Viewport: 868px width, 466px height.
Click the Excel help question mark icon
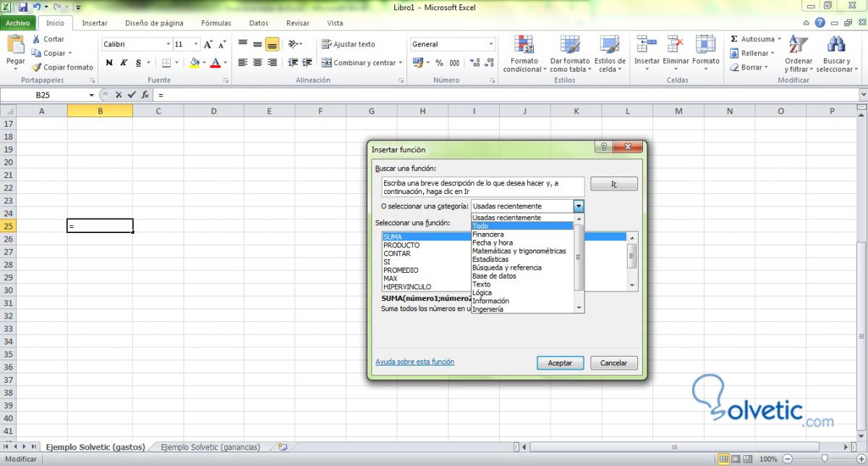click(820, 23)
